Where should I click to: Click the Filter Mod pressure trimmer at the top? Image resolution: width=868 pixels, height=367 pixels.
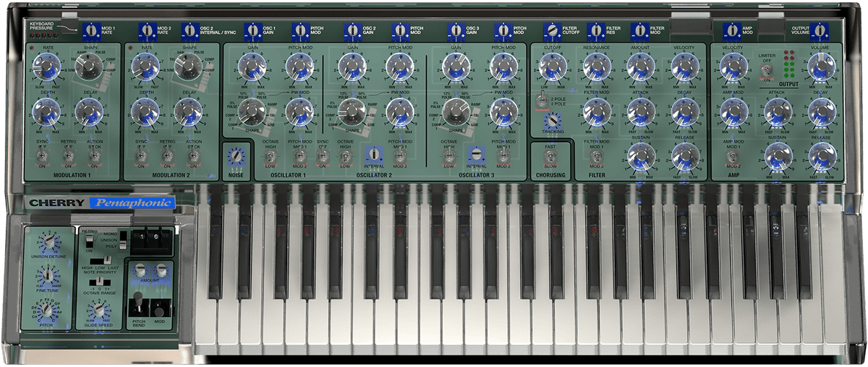pos(639,30)
